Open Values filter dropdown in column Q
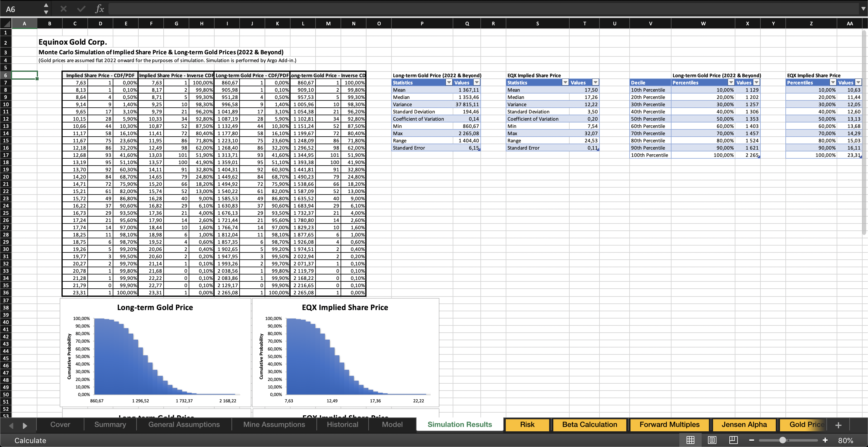This screenshot has width=868, height=447. [x=476, y=83]
